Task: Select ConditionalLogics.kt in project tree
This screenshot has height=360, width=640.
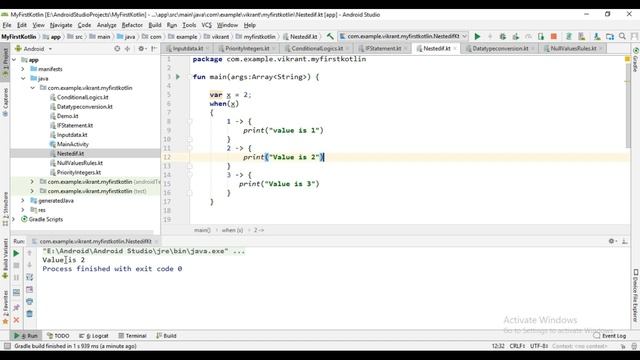Action: [x=82, y=97]
